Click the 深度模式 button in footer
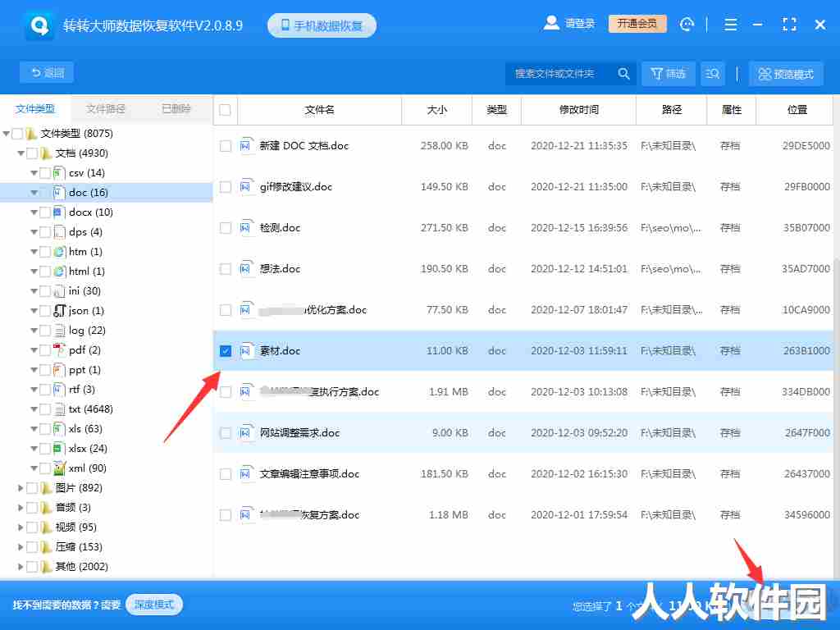The width and height of the screenshot is (840, 630). point(154,605)
